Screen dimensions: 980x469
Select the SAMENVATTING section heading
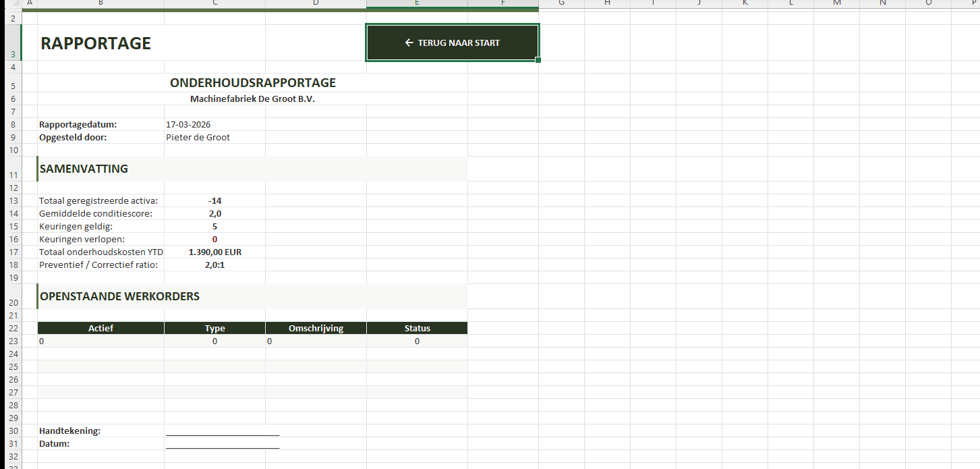coord(84,169)
